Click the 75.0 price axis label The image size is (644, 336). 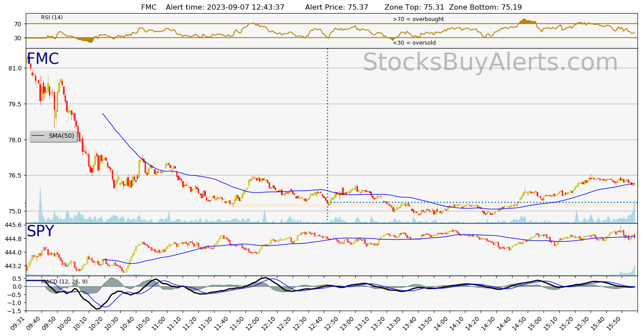[x=14, y=211]
